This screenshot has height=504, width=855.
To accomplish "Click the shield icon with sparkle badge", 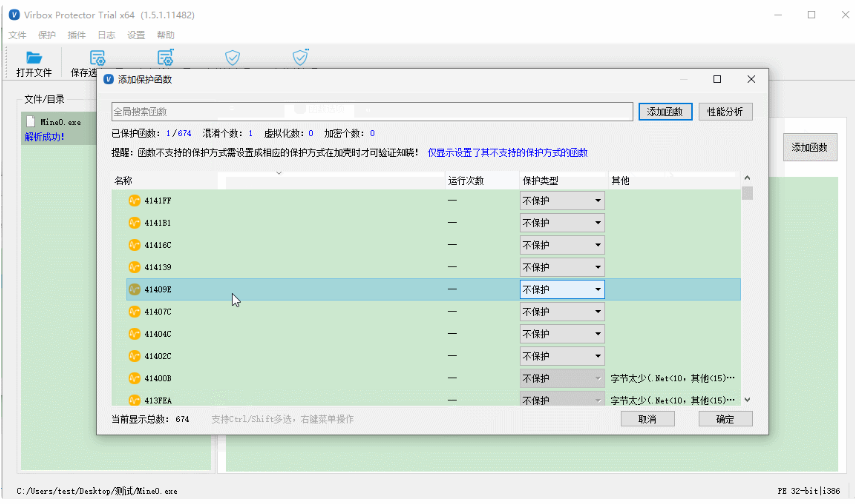I will pyautogui.click(x=300, y=57).
